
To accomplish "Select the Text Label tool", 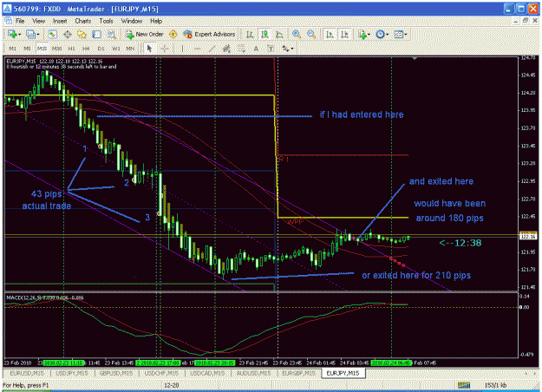I will click(271, 49).
